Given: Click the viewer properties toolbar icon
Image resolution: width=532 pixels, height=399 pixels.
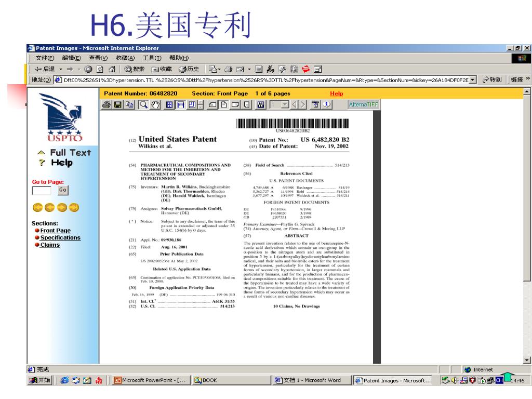Looking at the screenshot, I should click(315, 105).
